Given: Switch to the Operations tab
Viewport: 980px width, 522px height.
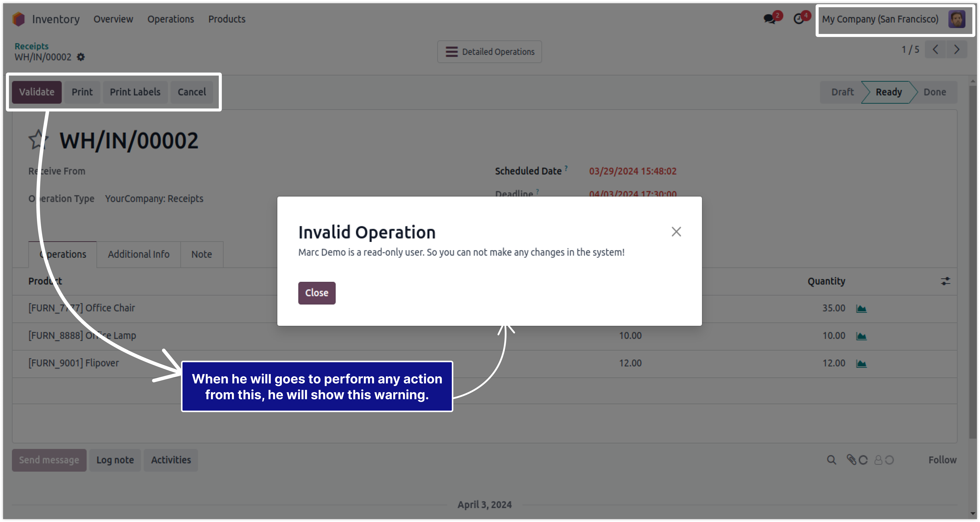Looking at the screenshot, I should click(63, 254).
